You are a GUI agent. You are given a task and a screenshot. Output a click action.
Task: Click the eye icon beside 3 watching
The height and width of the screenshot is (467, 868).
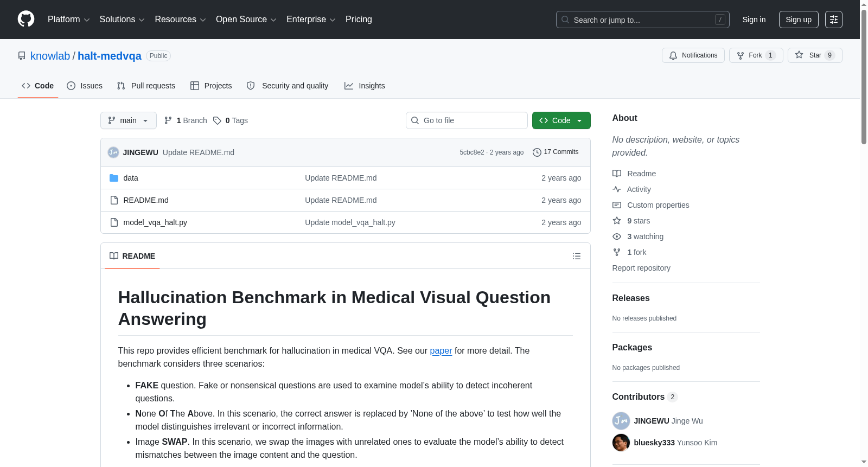(617, 236)
